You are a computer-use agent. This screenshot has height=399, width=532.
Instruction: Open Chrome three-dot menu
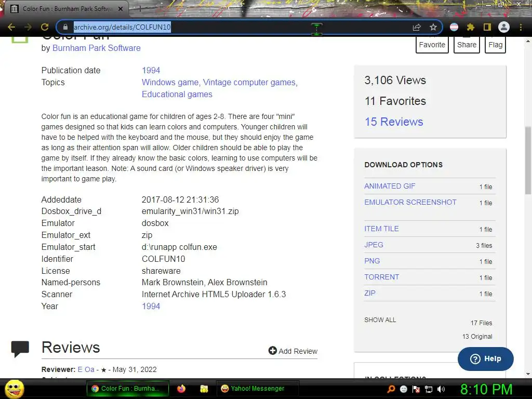pos(521,27)
